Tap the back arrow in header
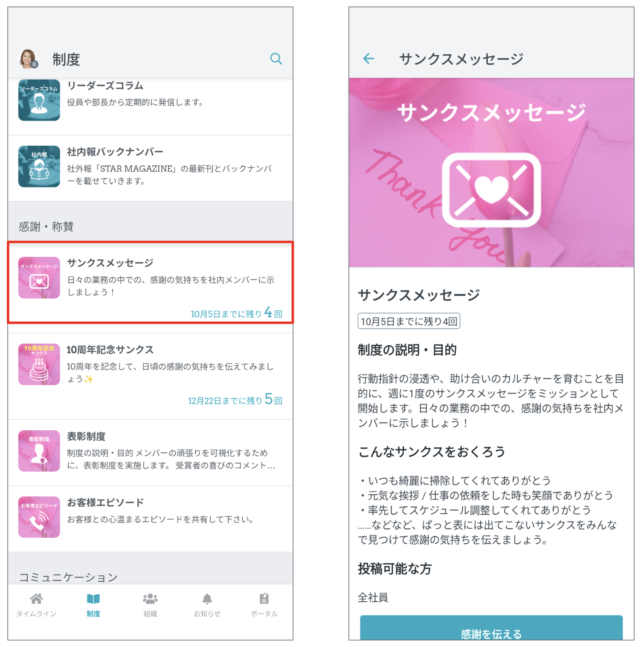The image size is (644, 647). (368, 59)
